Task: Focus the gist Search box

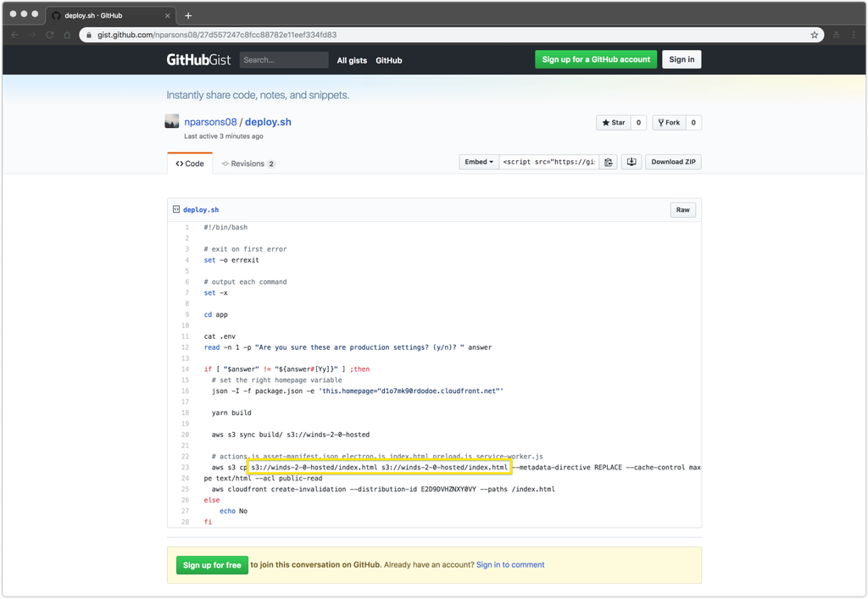Action: pyautogui.click(x=284, y=60)
